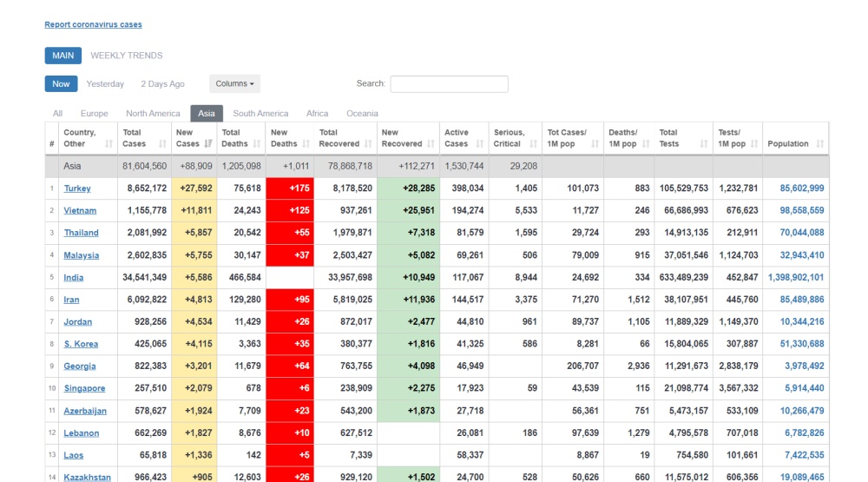Image resolution: width=868 pixels, height=482 pixels.
Task: Select the Europe continent tab
Action: 94,114
